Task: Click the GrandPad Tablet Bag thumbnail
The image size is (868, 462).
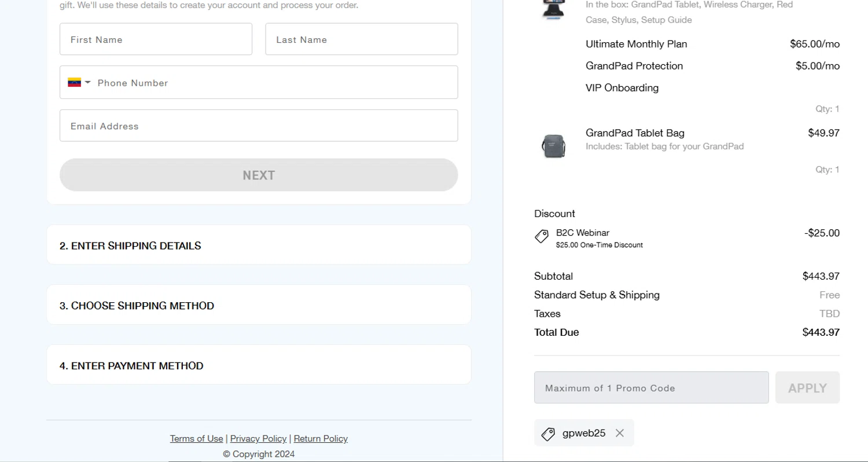Action: [554, 146]
